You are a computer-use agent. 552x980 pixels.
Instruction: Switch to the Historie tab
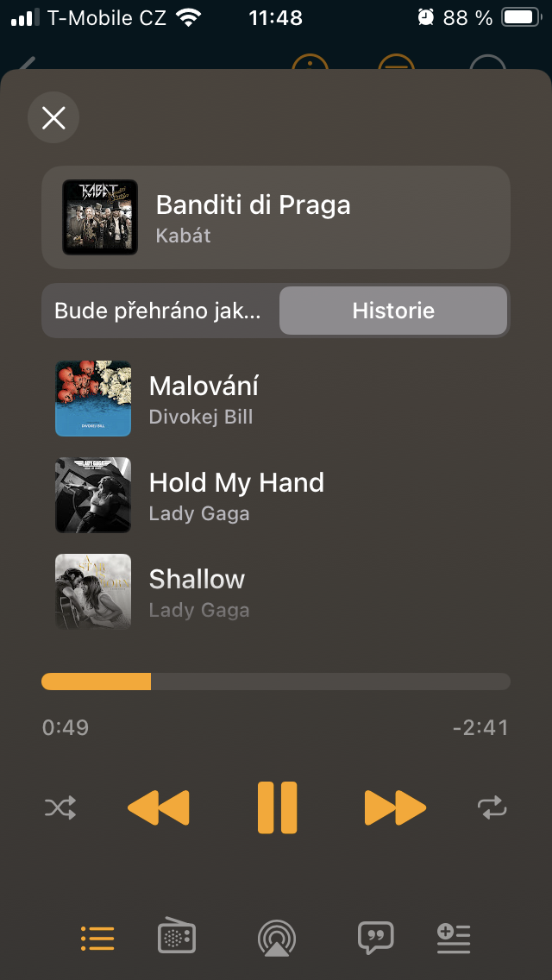393,311
